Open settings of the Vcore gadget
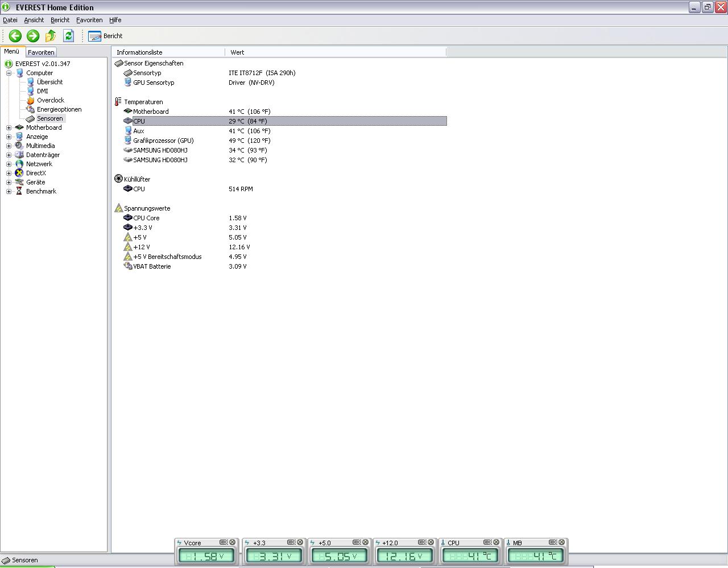 (x=223, y=542)
